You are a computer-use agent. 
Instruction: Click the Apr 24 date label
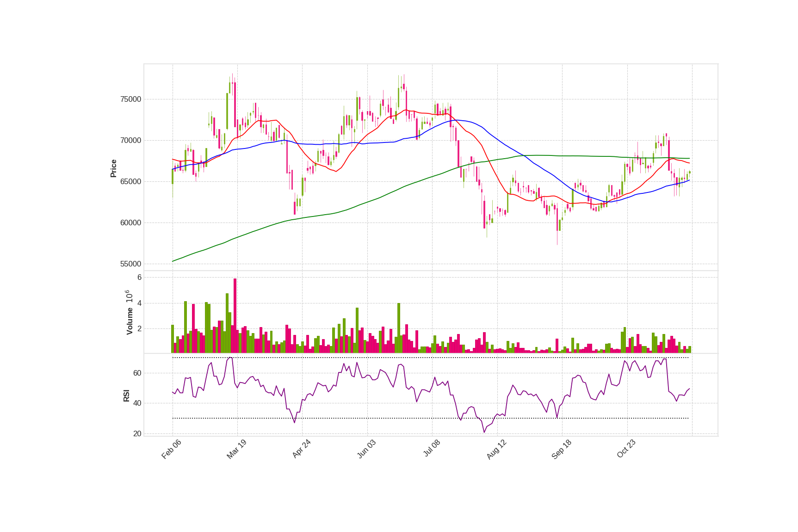coord(301,449)
